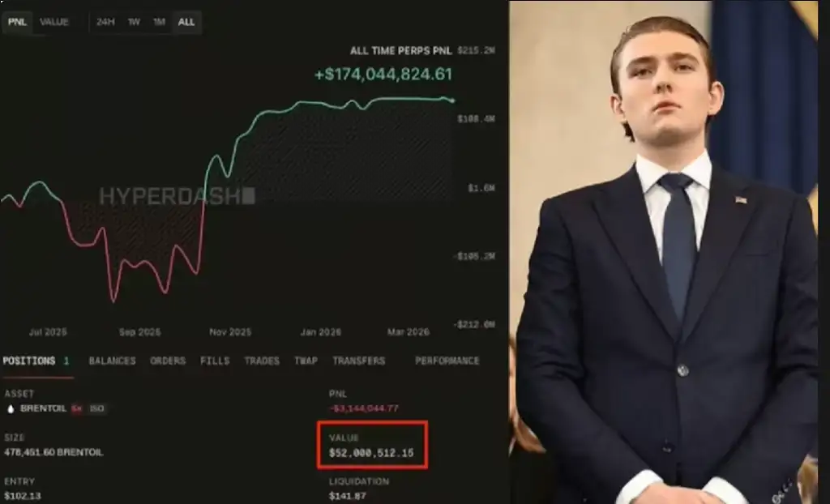Screen dimensions: 830x504
Task: Select the ALL time range
Action: click(186, 22)
